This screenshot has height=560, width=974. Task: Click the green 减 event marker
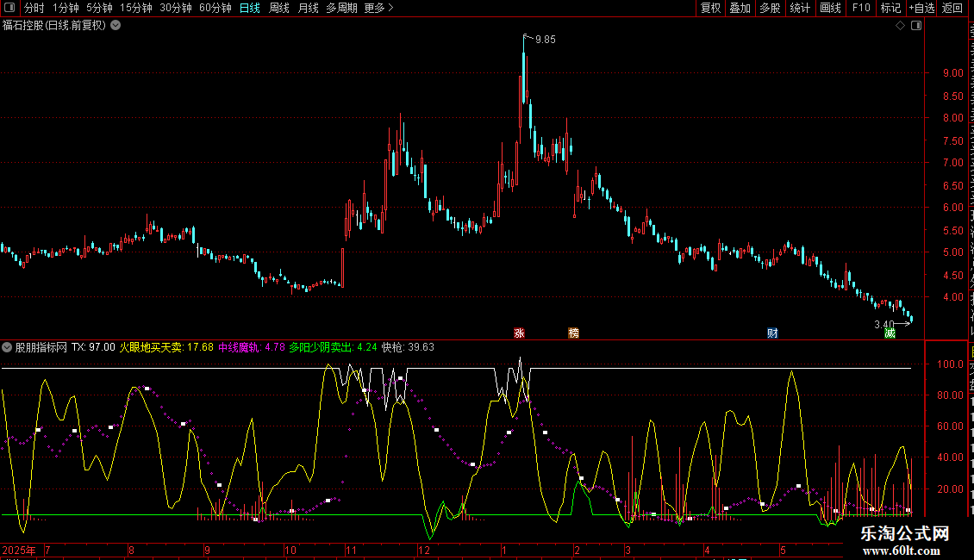890,333
